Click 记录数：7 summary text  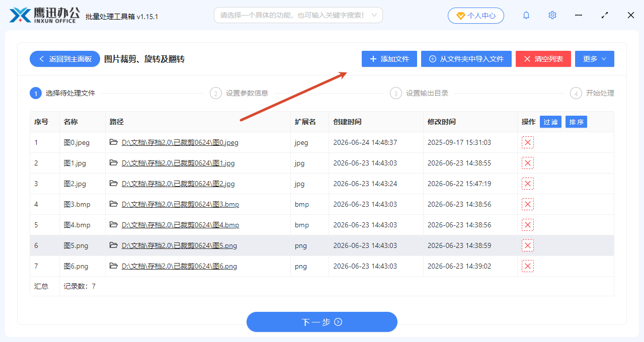coord(79,286)
